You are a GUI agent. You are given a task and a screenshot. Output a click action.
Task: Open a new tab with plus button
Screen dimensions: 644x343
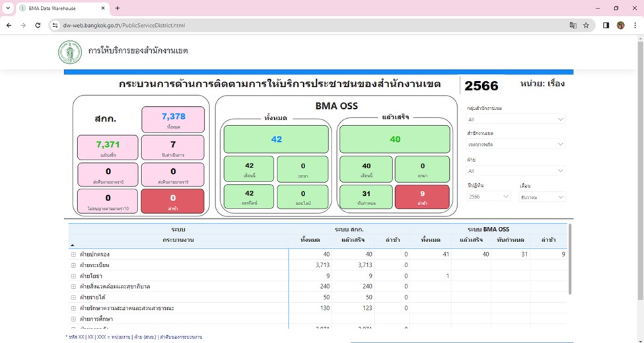click(x=118, y=8)
